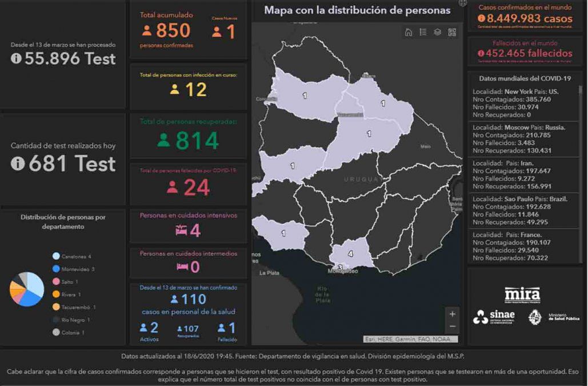Zoom out on the map with minus
The width and height of the screenshot is (588, 386).
click(x=453, y=327)
